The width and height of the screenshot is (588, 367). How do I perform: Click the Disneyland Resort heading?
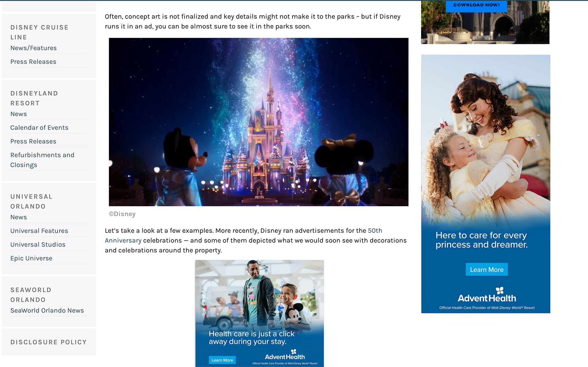[34, 98]
